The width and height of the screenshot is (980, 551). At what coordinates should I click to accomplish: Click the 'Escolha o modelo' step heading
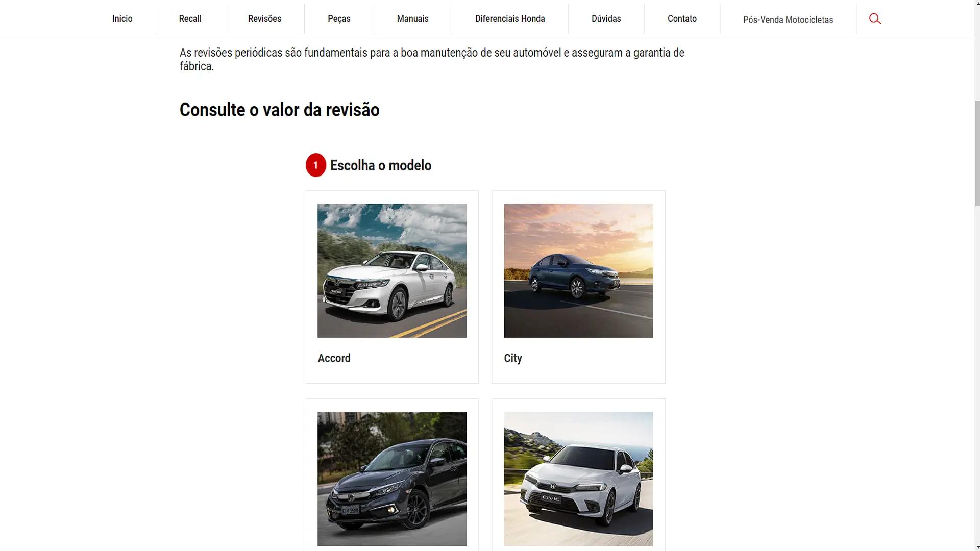[x=380, y=165]
